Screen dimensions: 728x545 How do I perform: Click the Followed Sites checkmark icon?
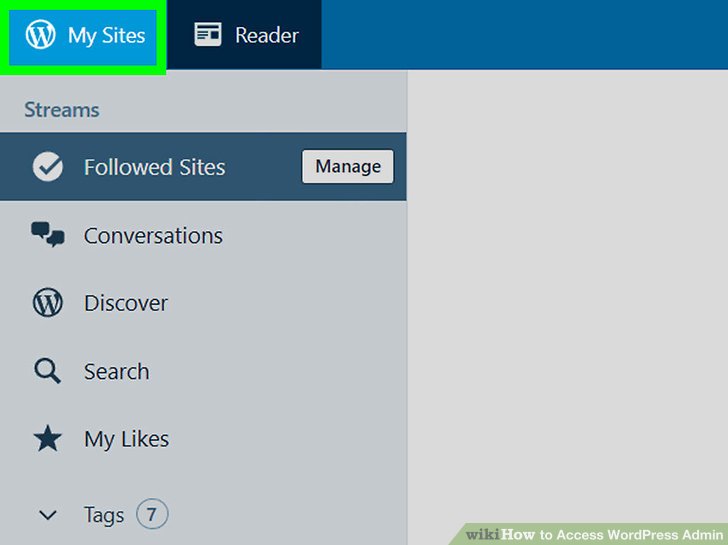click(x=47, y=167)
